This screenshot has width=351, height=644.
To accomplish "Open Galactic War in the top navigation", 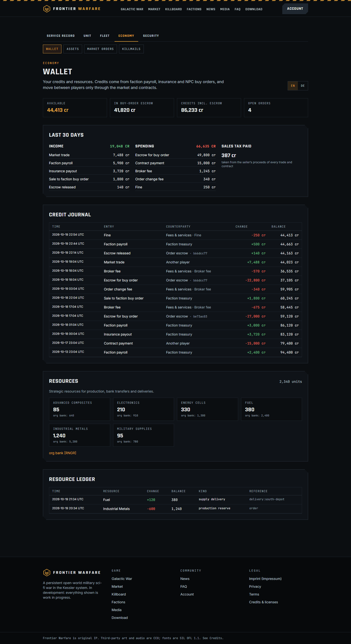I will (132, 9).
